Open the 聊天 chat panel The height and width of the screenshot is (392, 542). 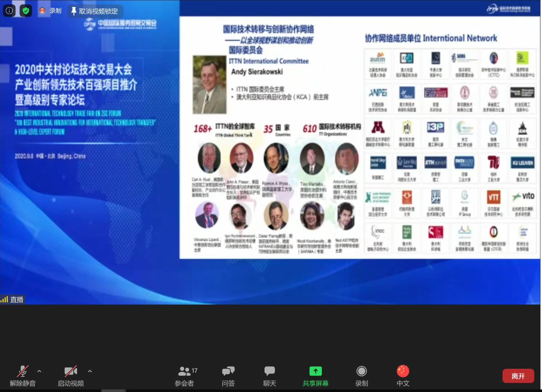tap(270, 376)
